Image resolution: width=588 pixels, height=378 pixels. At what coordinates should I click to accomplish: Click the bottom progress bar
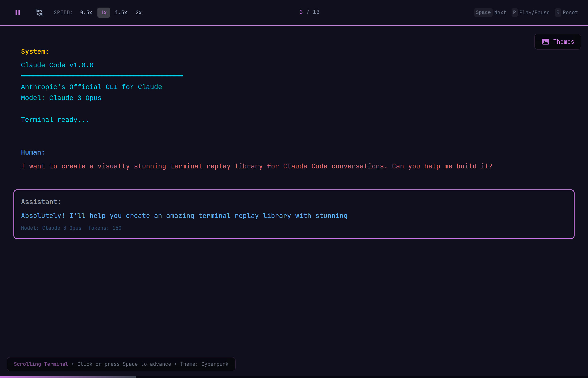coord(294,377)
